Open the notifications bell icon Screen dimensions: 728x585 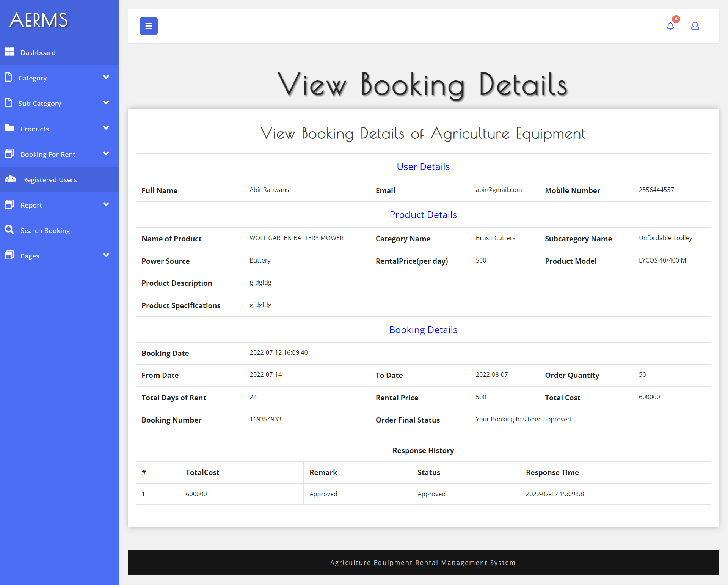coord(670,26)
